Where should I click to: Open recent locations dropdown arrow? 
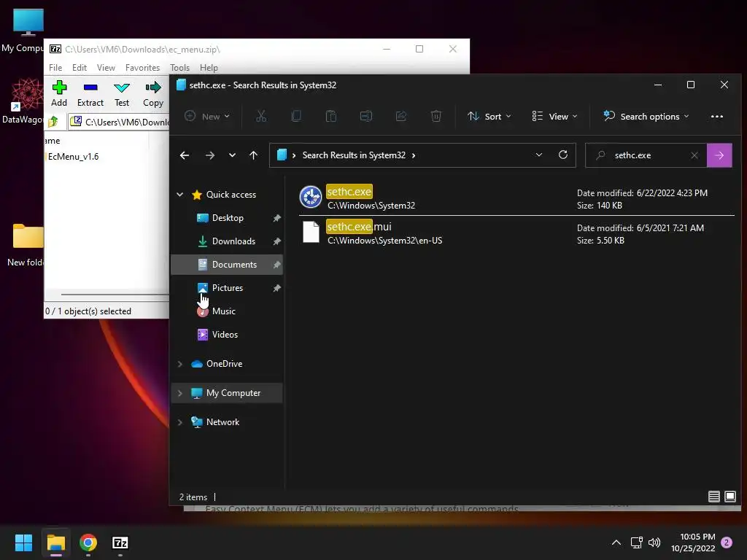click(x=232, y=155)
